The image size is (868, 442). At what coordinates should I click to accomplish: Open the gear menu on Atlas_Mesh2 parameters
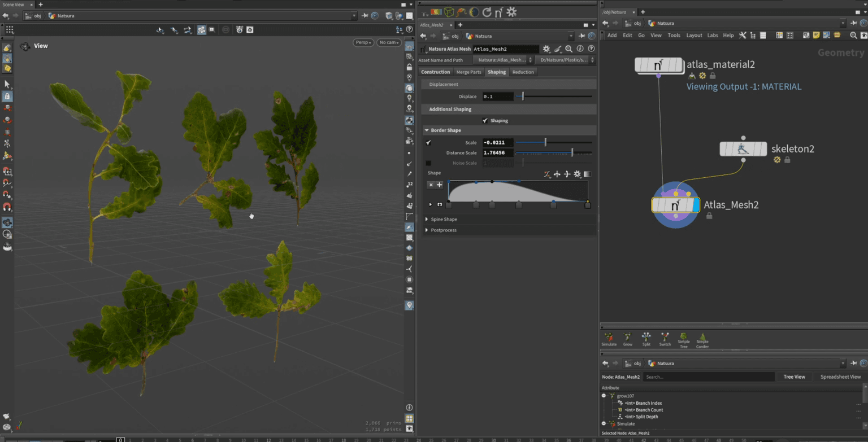pos(546,49)
